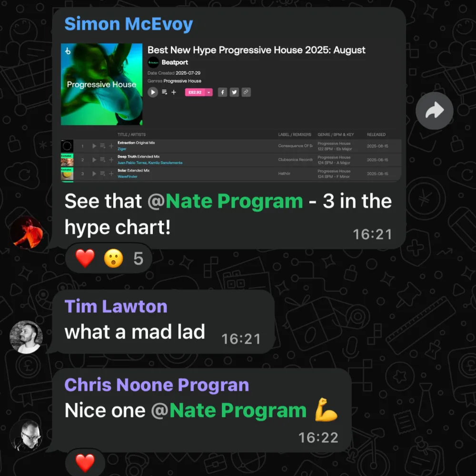
Task: Tap the reaction count 5
Action: (139, 258)
